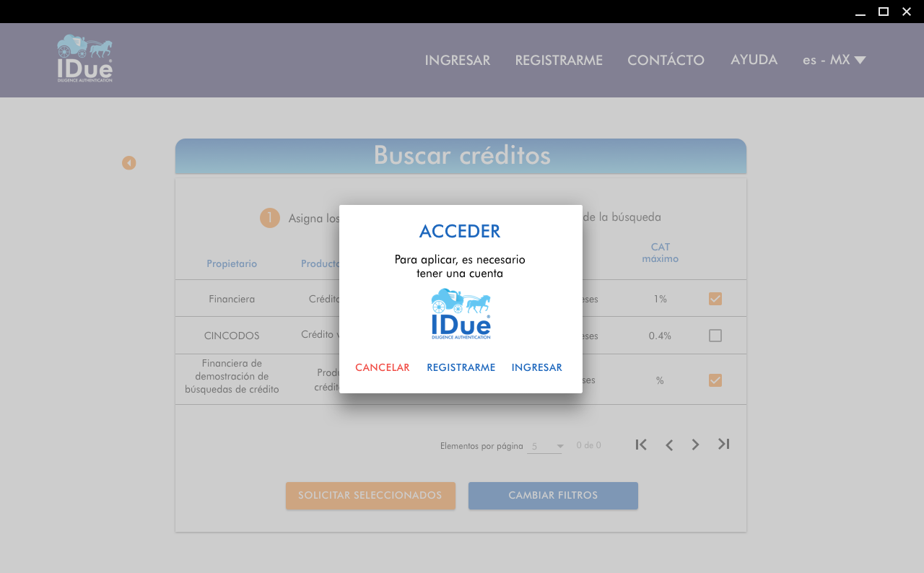
Task: Click REGISTRARME in the Acceder dialog
Action: [x=461, y=367]
